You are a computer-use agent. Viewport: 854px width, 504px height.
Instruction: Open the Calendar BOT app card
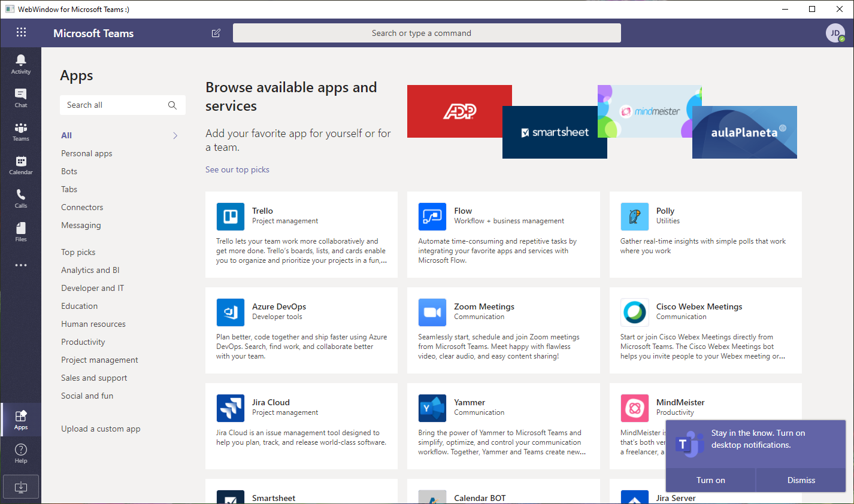(x=503, y=491)
